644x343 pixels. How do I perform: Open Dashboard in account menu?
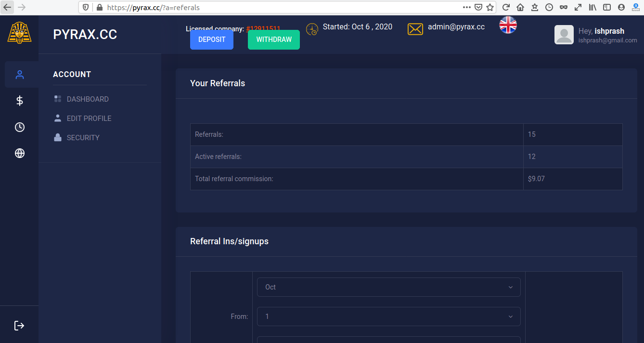click(88, 99)
